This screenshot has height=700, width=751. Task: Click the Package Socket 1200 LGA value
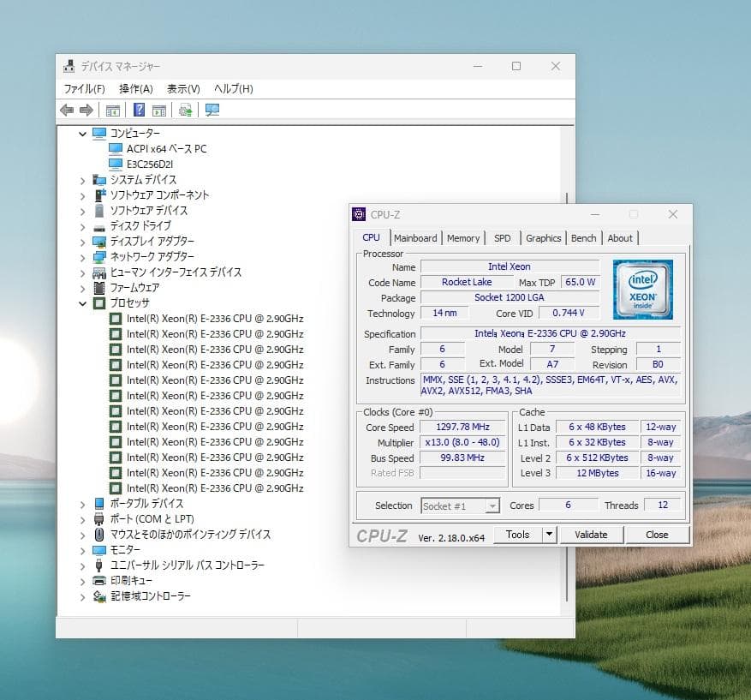pyautogui.click(x=510, y=297)
